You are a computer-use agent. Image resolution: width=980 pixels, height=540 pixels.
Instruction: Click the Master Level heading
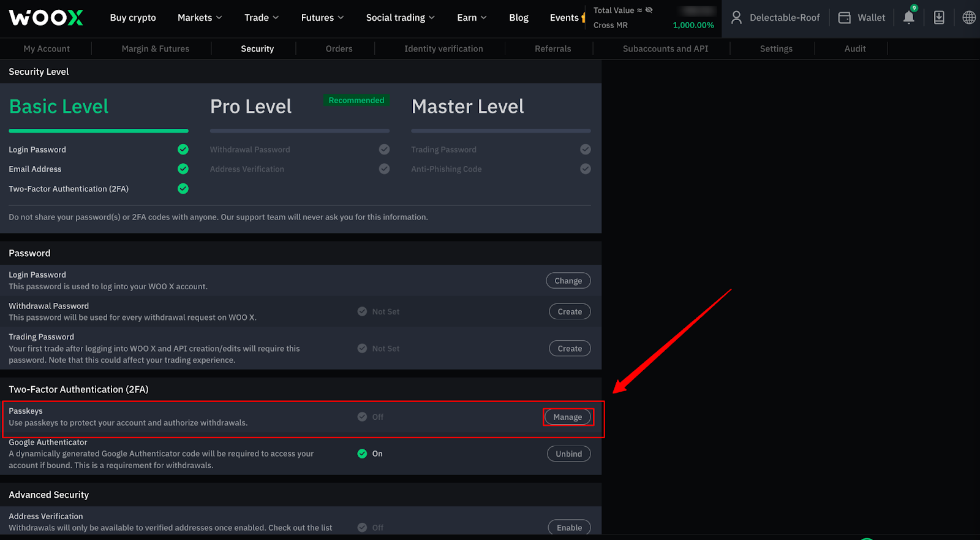click(x=468, y=107)
